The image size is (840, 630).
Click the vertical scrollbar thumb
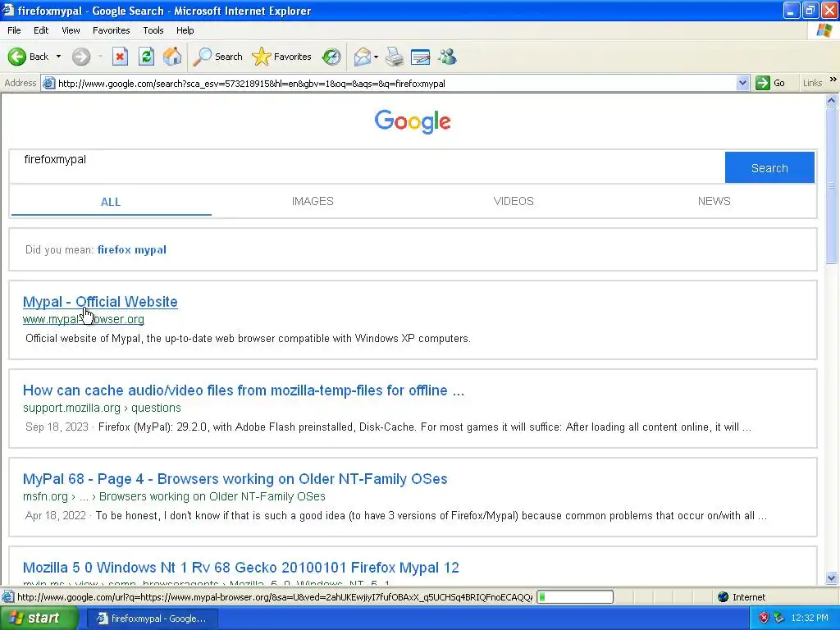[x=832, y=185]
